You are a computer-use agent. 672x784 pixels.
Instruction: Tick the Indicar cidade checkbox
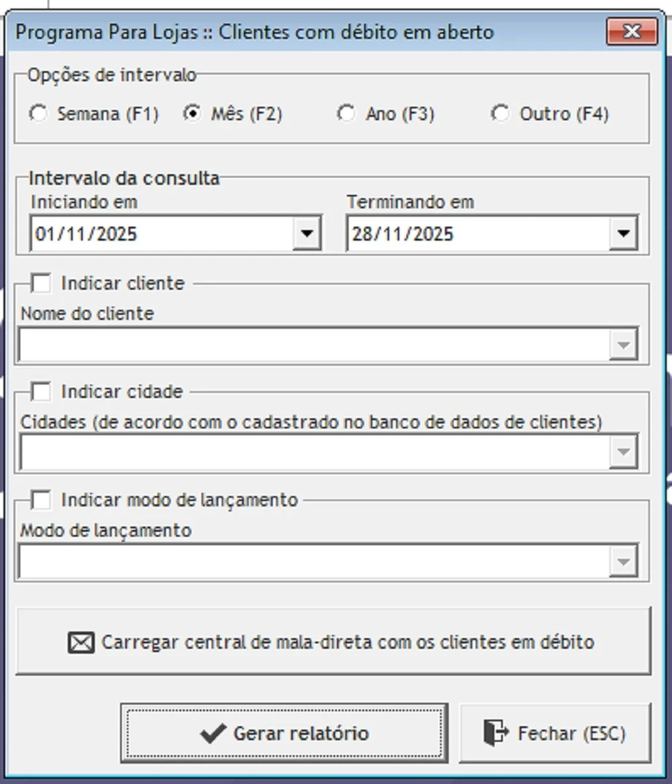click(x=41, y=391)
